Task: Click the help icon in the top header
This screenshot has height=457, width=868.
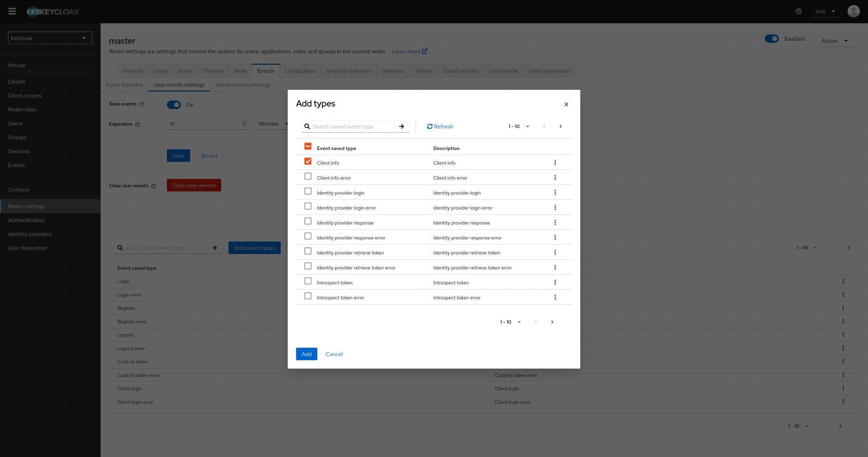Action: [x=798, y=11]
